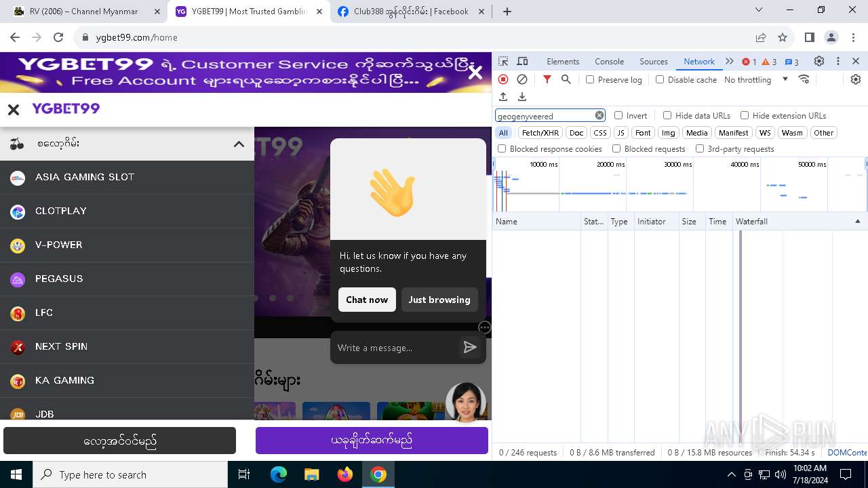Click the Chat now button
868x488 pixels.
pyautogui.click(x=367, y=300)
